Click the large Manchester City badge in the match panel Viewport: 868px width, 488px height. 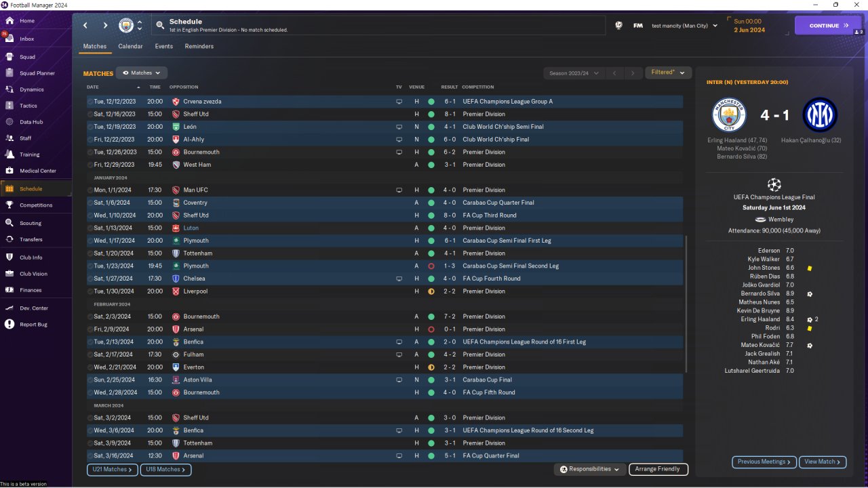click(729, 115)
